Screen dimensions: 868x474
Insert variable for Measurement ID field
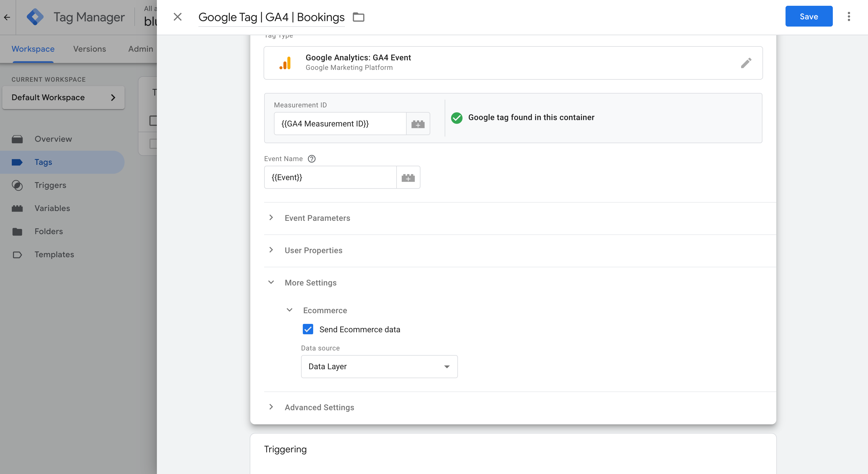tap(418, 124)
